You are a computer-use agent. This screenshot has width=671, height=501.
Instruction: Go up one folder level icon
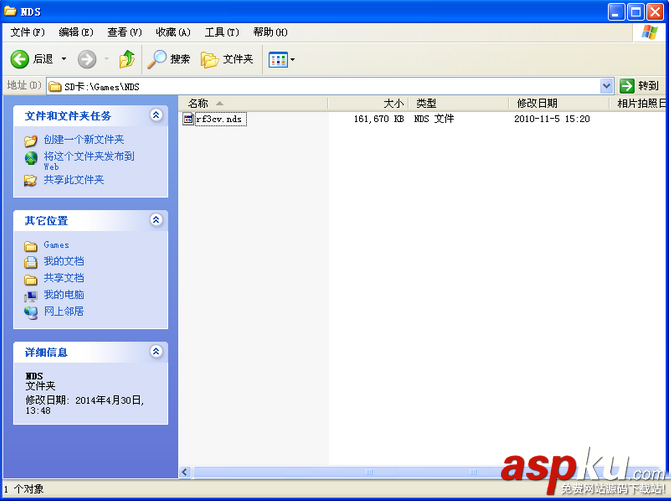pyautogui.click(x=127, y=59)
